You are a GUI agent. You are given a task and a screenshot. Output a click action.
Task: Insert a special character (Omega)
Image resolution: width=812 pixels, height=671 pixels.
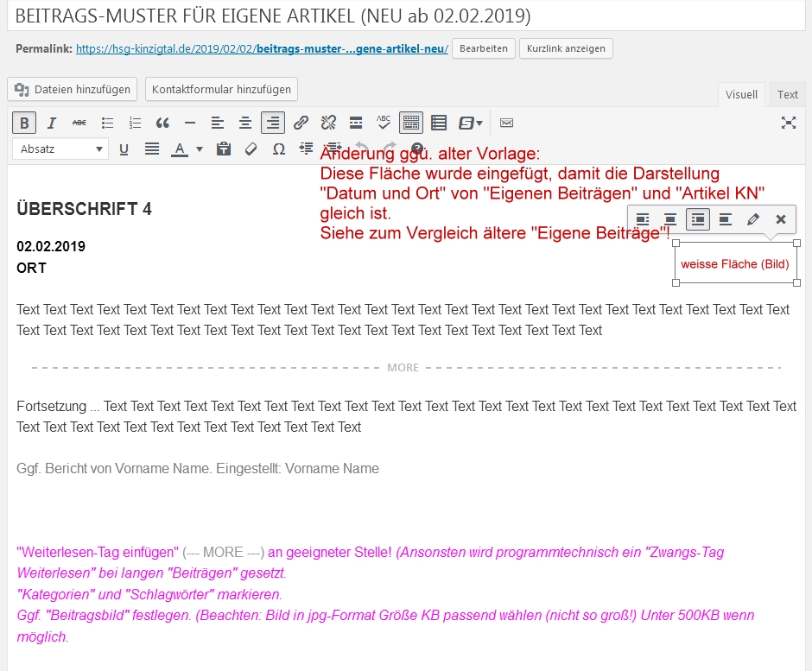[278, 149]
